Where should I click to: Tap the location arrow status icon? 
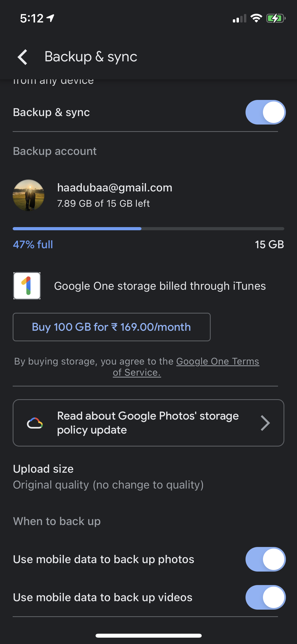coord(50,18)
